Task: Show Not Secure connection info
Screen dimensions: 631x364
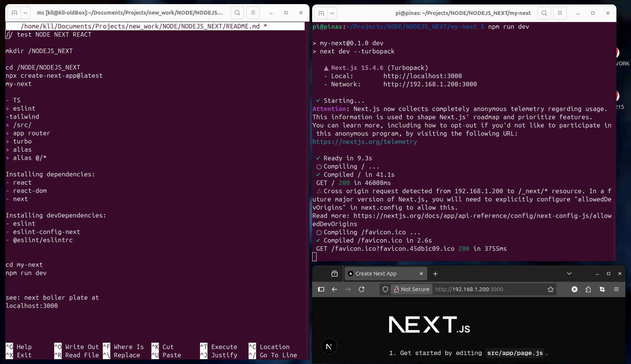Action: coord(412,289)
